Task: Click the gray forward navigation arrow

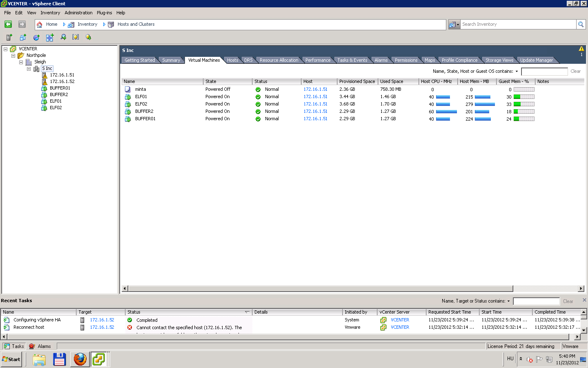Action: (x=22, y=24)
